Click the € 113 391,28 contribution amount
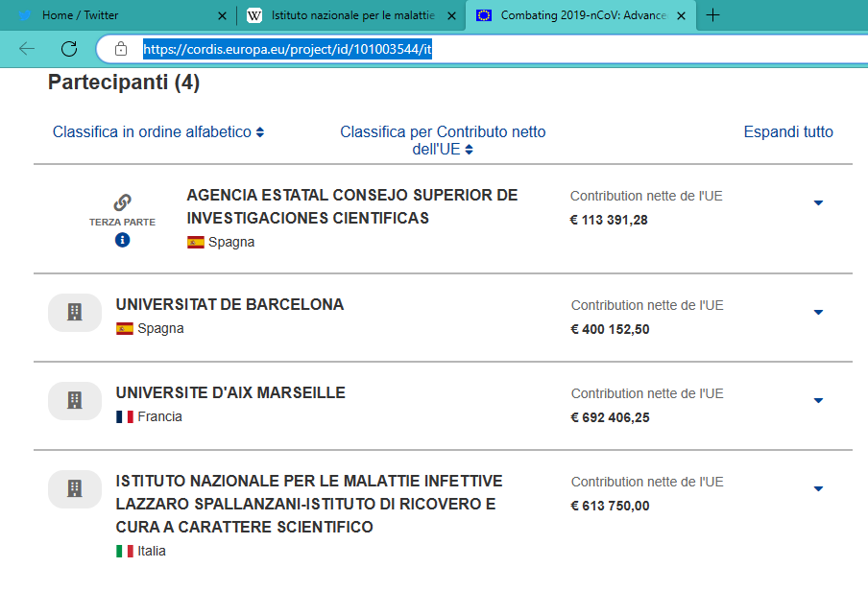The image size is (868, 591). [609, 221]
